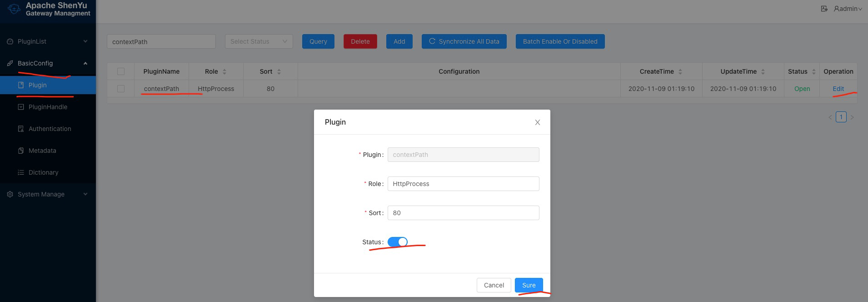Screen dimensions: 868x302
Task: Toggle the Status switch in Plugin dialog
Action: 397,242
